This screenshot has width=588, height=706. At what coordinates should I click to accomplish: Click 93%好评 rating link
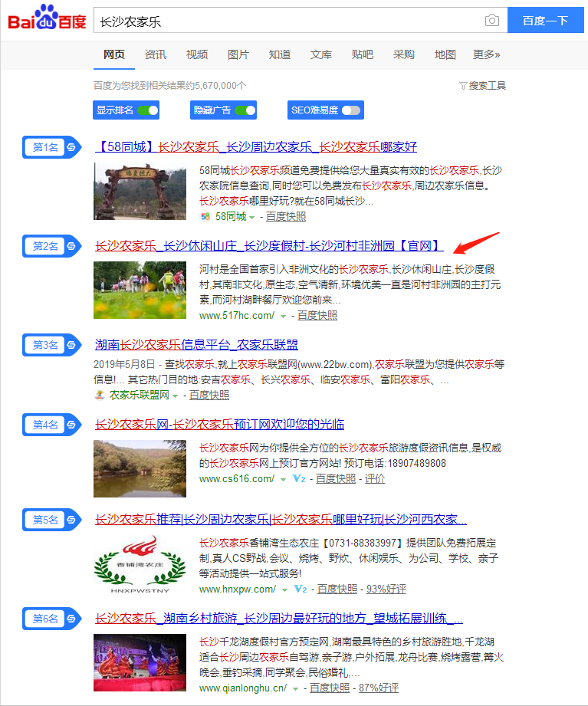coord(386,589)
